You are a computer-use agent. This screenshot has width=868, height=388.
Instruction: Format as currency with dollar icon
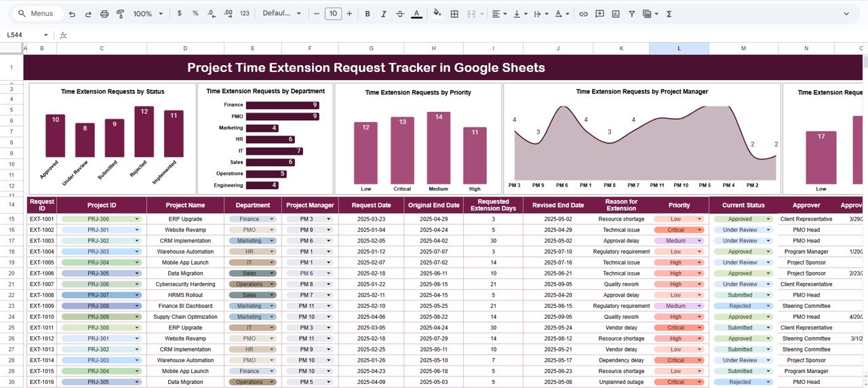tap(179, 14)
